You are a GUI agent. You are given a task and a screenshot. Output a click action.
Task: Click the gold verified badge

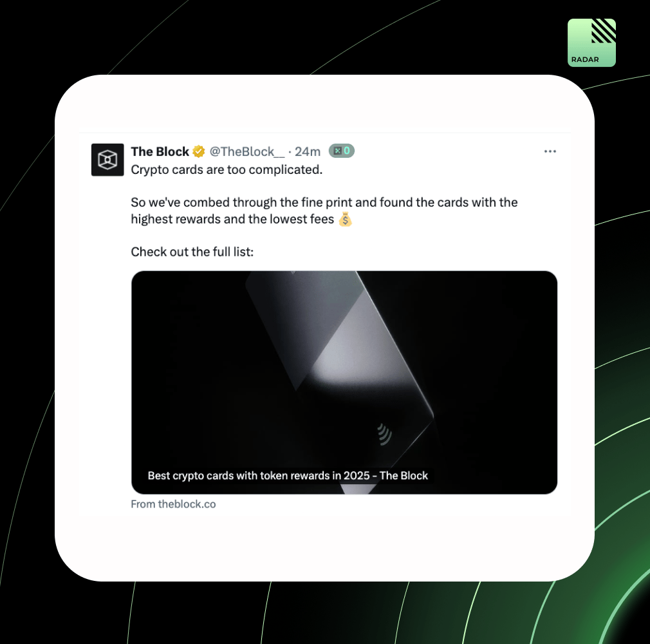[199, 151]
